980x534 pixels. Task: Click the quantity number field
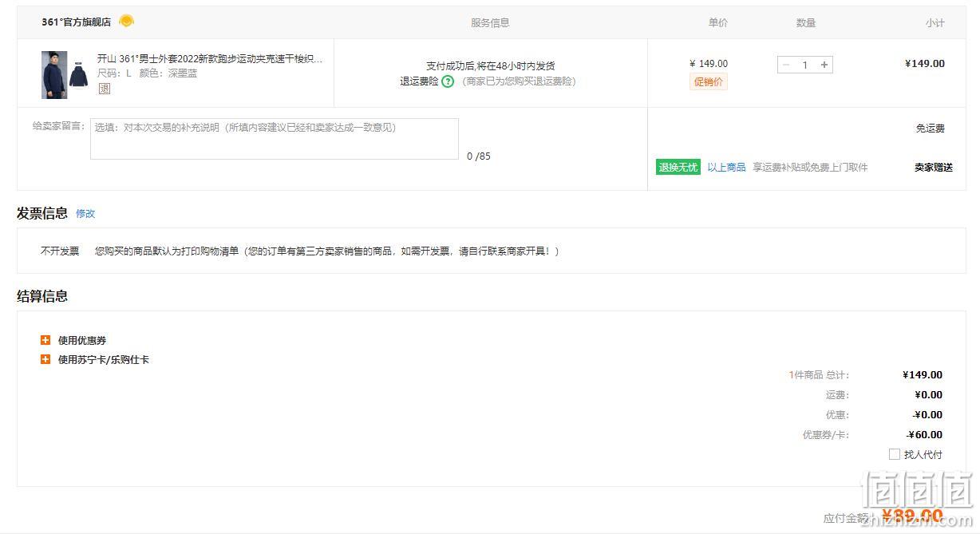tap(805, 65)
